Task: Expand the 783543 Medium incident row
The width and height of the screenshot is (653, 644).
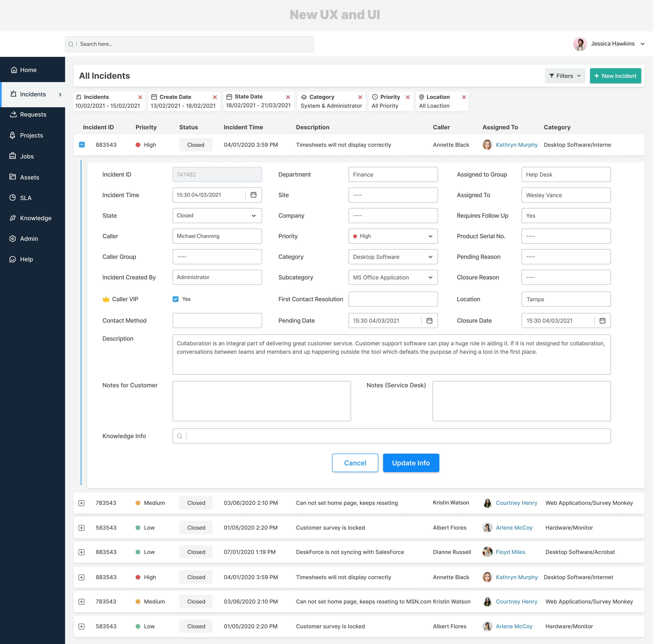Action: pyautogui.click(x=81, y=503)
